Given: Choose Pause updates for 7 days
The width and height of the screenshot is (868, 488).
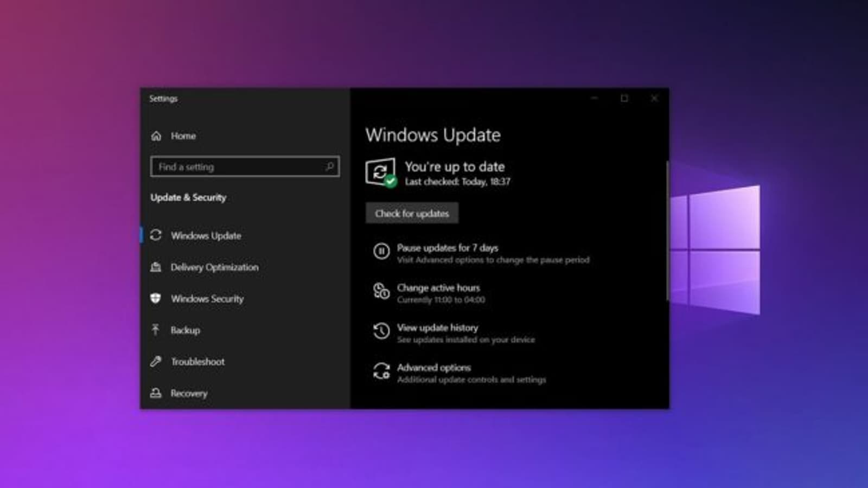Looking at the screenshot, I should pyautogui.click(x=448, y=248).
